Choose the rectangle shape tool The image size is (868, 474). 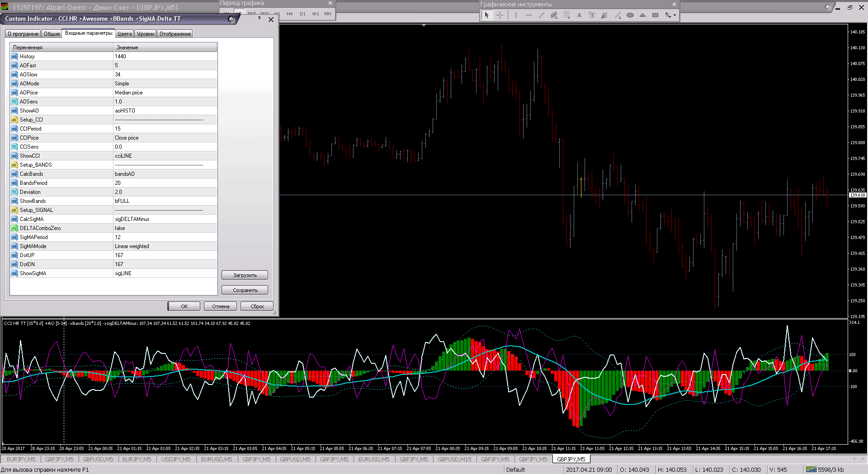point(655,15)
